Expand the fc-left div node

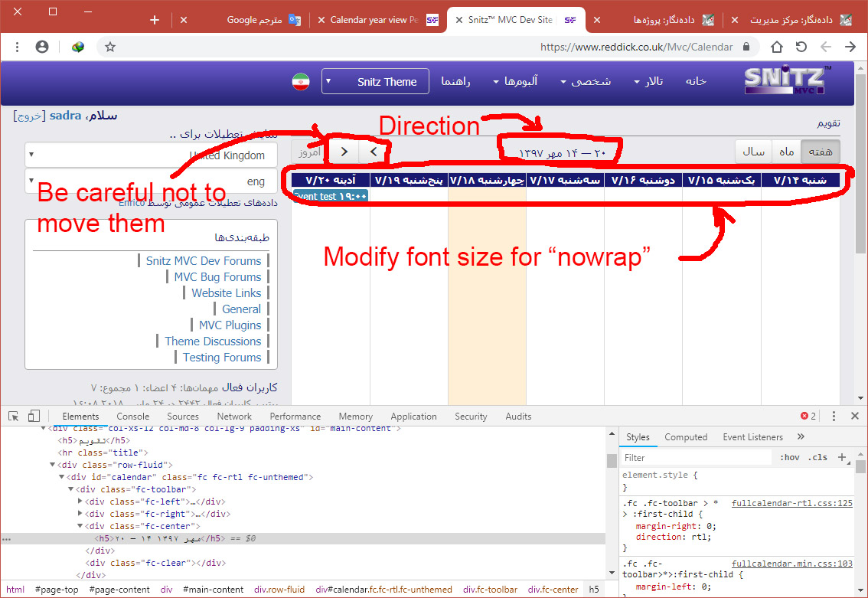pyautogui.click(x=81, y=502)
